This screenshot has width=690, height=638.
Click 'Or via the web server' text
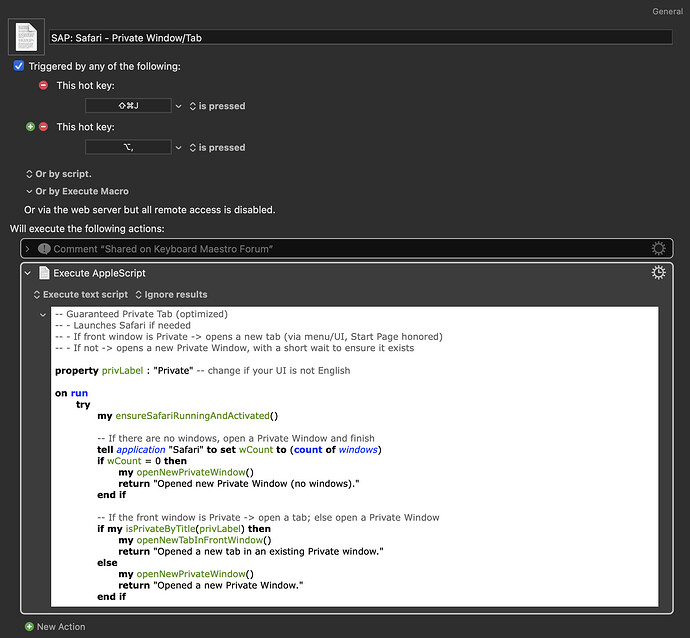click(150, 210)
